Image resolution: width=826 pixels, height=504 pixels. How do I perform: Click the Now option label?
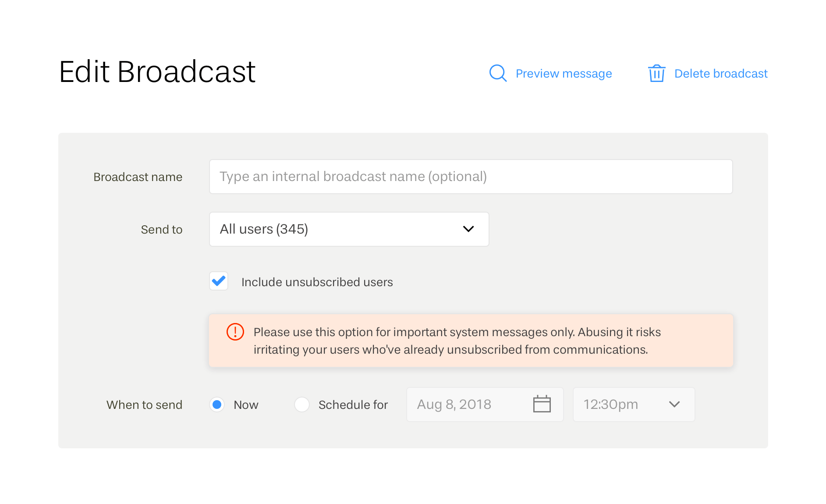click(x=246, y=405)
